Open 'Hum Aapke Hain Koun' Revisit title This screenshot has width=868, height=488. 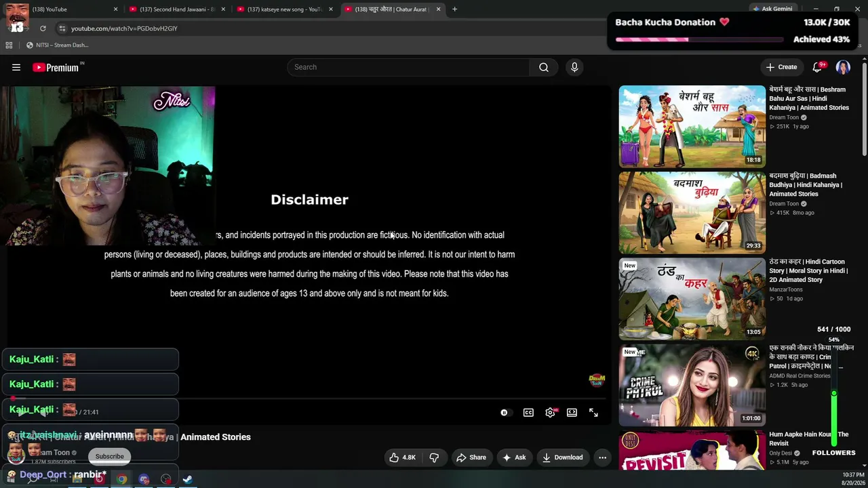pos(809,439)
